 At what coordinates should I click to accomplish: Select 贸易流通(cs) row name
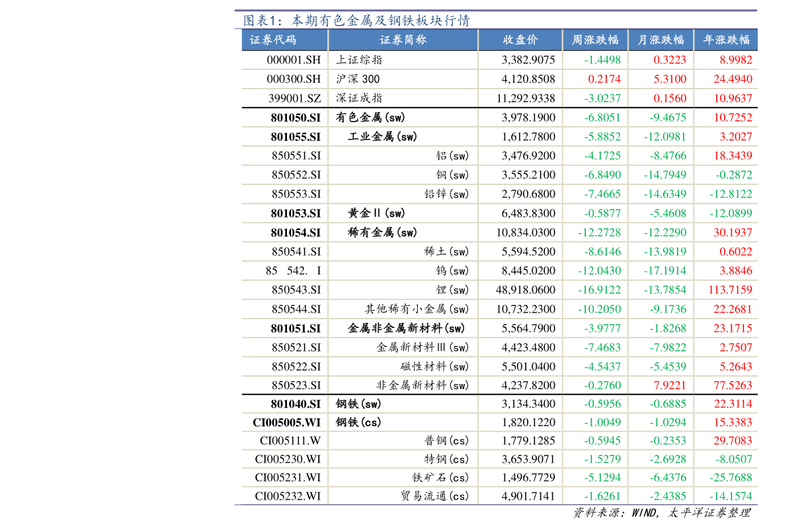click(434, 496)
